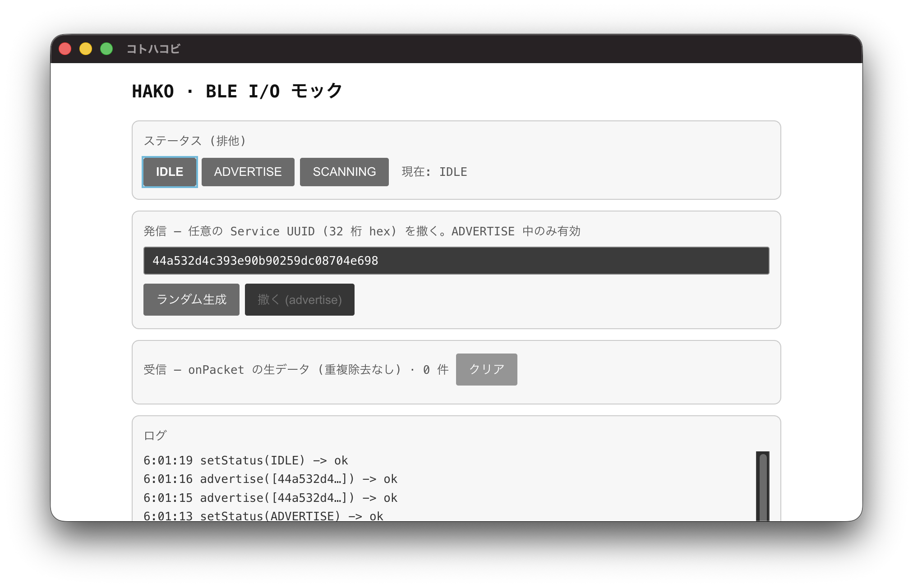Switch status to SCANNING
The image size is (913, 588).
click(x=344, y=172)
